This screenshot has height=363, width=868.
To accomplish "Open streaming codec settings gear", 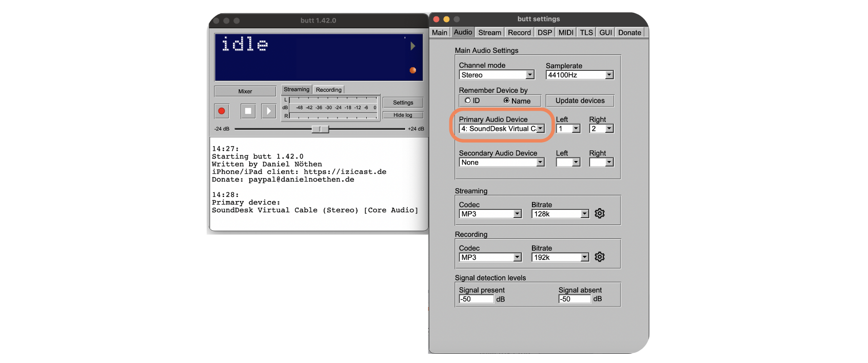I will pyautogui.click(x=600, y=213).
